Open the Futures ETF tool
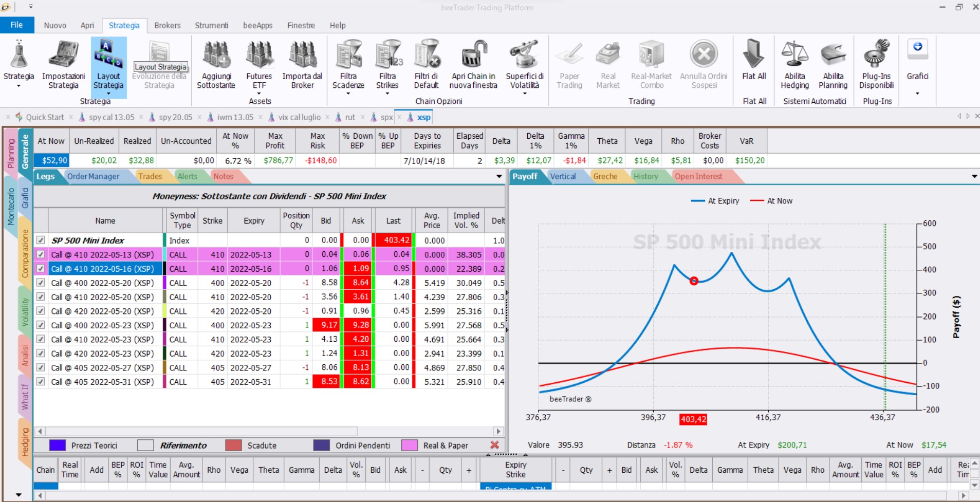This screenshot has height=502, width=980. pos(259,54)
